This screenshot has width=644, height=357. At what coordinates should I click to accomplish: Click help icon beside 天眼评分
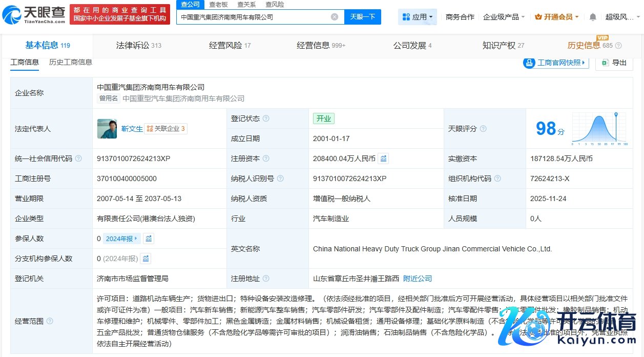[483, 129]
